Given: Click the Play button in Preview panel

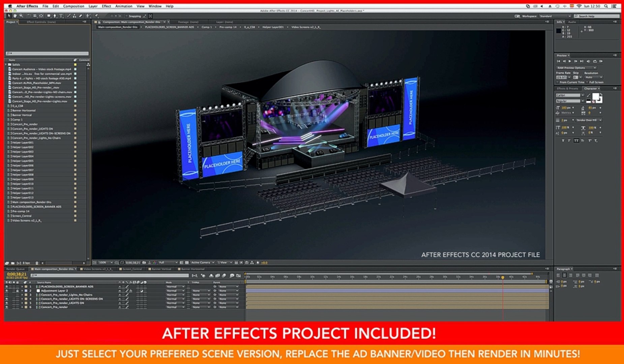Looking at the screenshot, I should tap(570, 61).
